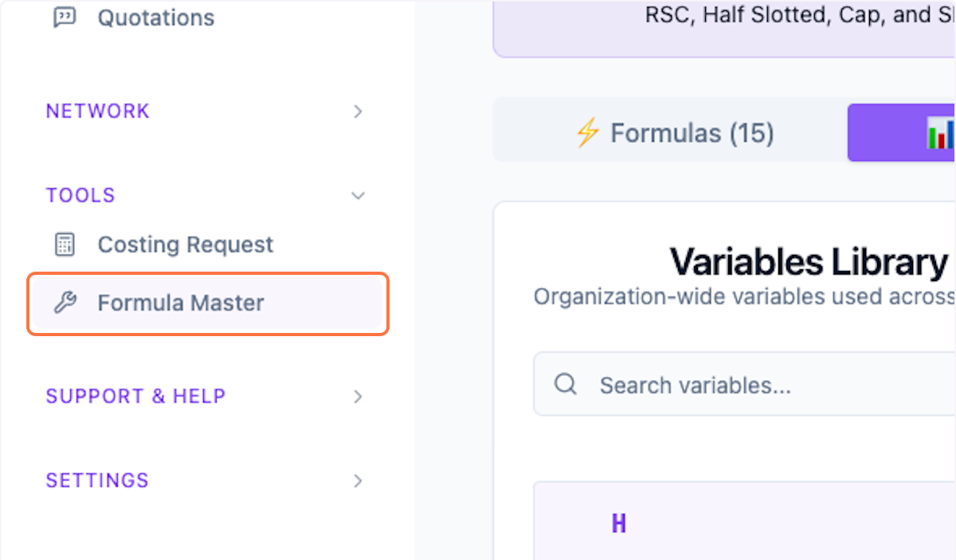Expand the NETWORK section chevron
This screenshot has width=956, height=560.
point(358,112)
